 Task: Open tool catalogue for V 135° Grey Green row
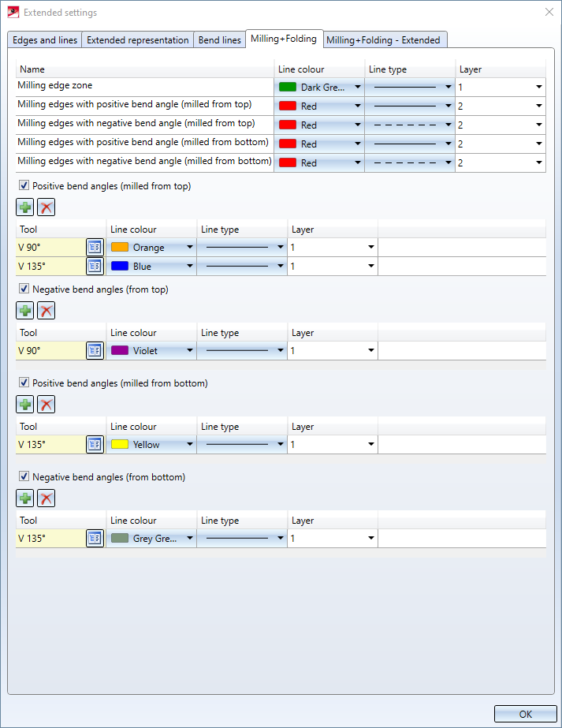[x=95, y=538]
